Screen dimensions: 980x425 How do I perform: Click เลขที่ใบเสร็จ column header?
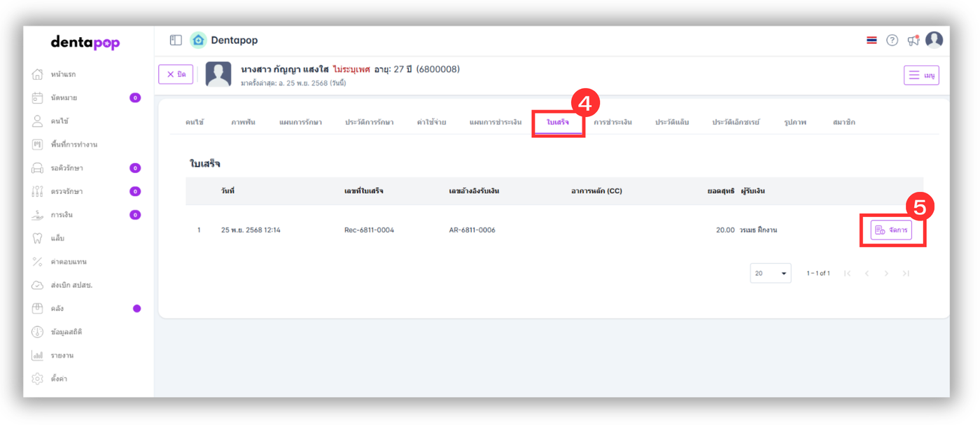(363, 191)
